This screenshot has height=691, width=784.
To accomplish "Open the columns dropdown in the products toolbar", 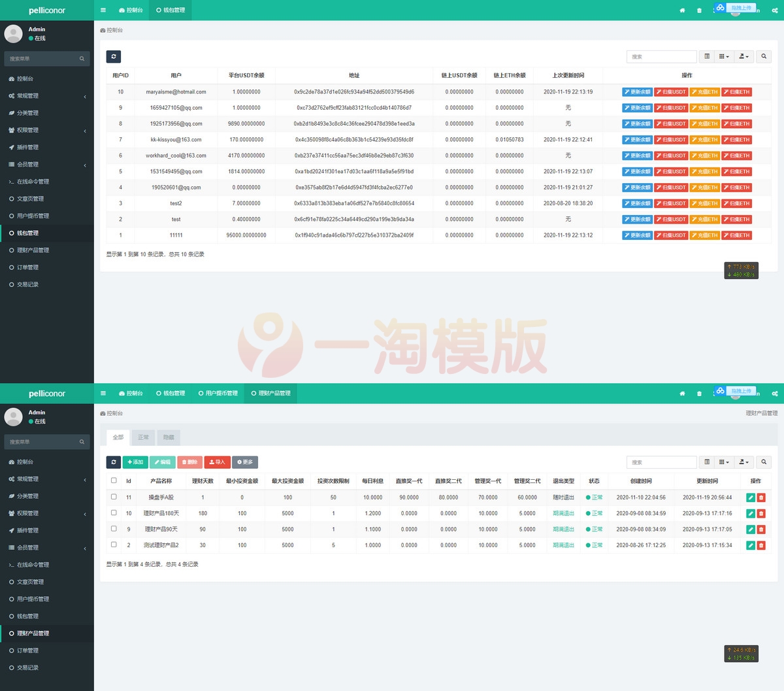I will 723,462.
